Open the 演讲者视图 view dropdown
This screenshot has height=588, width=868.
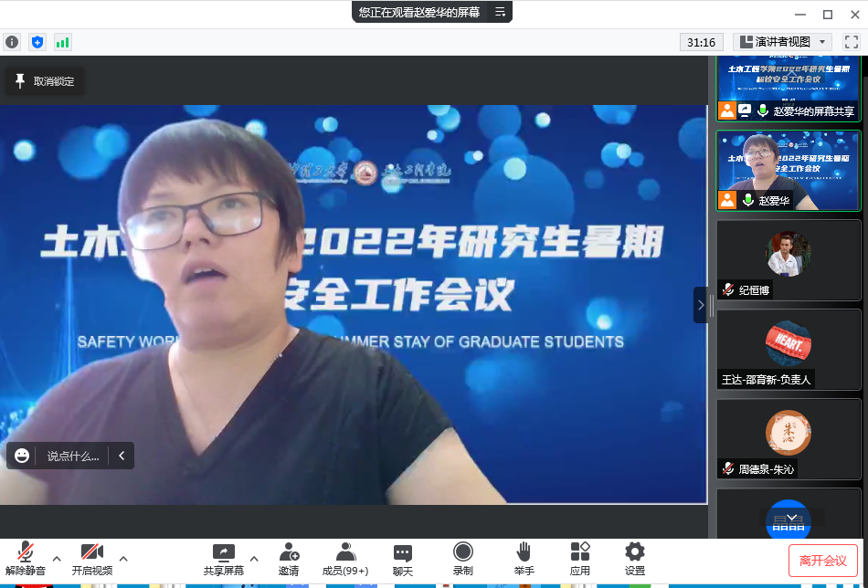(x=782, y=42)
